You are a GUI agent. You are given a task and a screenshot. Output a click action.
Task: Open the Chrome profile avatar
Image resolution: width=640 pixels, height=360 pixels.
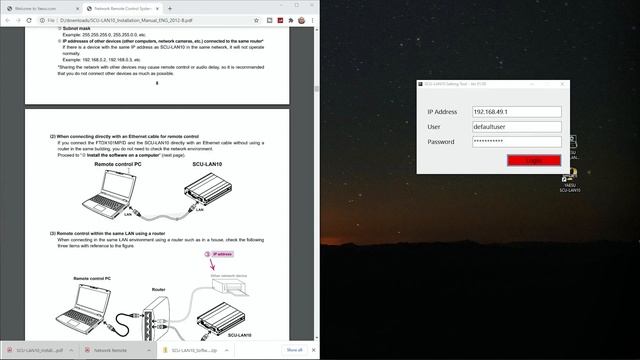coord(302,20)
